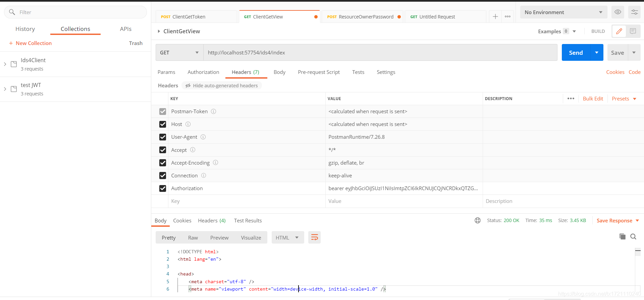644x300 pixels.
Task: Open the Trash link
Action: 136,43
